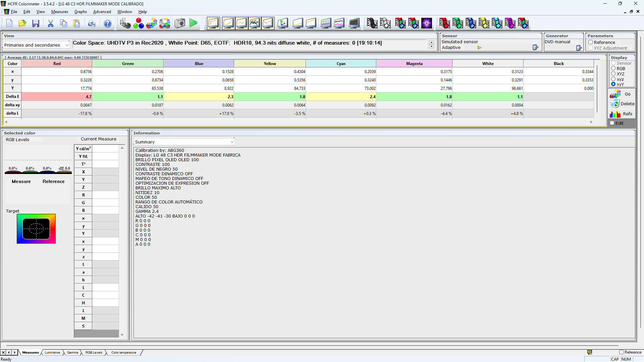Go to previous tab with arrow
This screenshot has height=362, width=644.
9,352
